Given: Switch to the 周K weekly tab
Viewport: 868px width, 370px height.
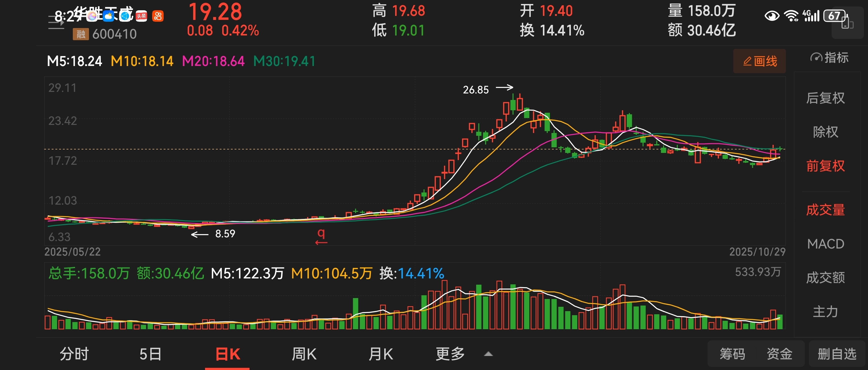Looking at the screenshot, I should tap(304, 354).
